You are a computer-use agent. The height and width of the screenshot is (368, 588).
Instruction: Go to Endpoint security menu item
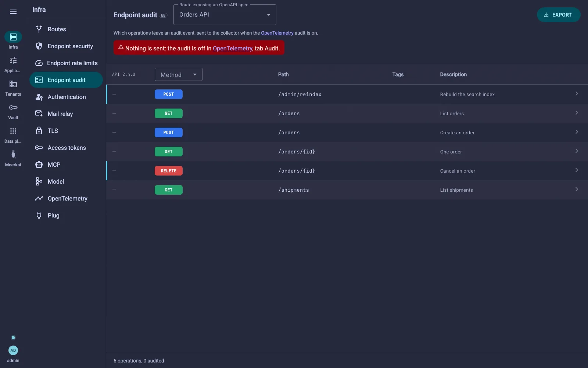pos(66,46)
